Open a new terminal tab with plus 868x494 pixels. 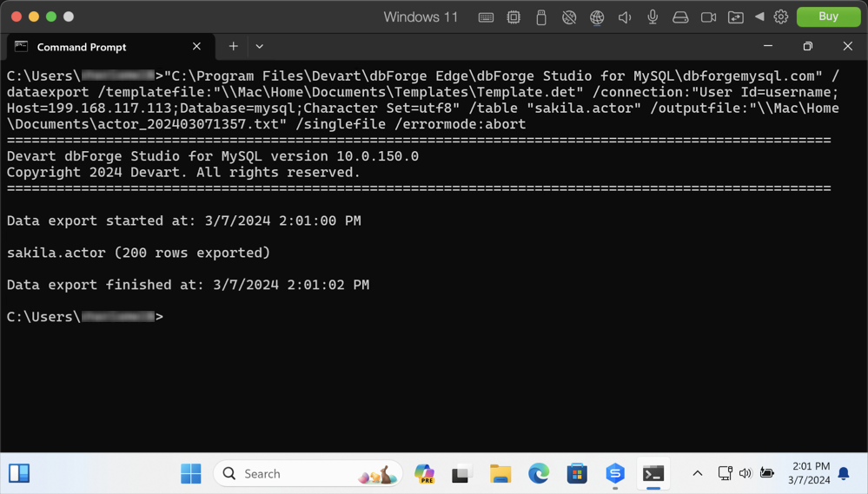(233, 47)
